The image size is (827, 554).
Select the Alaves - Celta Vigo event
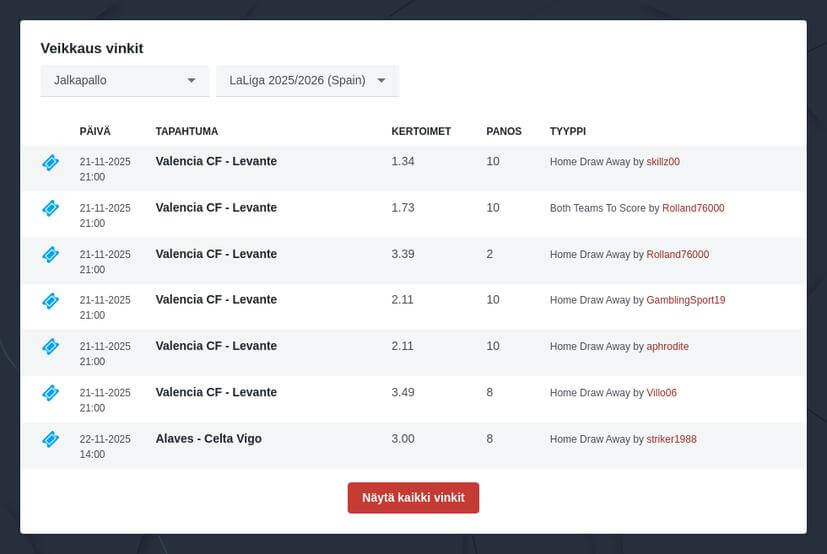click(x=208, y=439)
